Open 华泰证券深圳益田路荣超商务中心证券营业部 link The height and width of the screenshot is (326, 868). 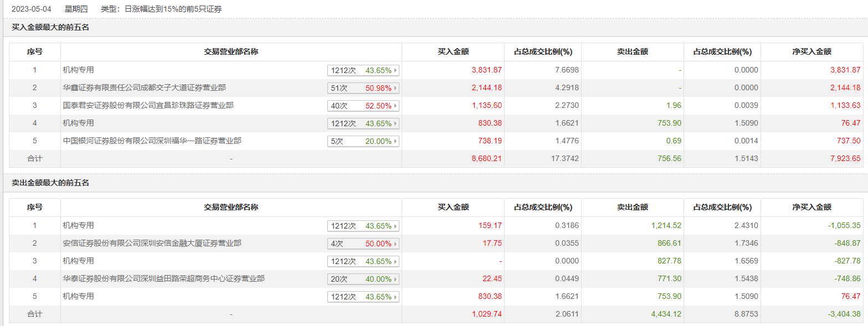pos(163,278)
